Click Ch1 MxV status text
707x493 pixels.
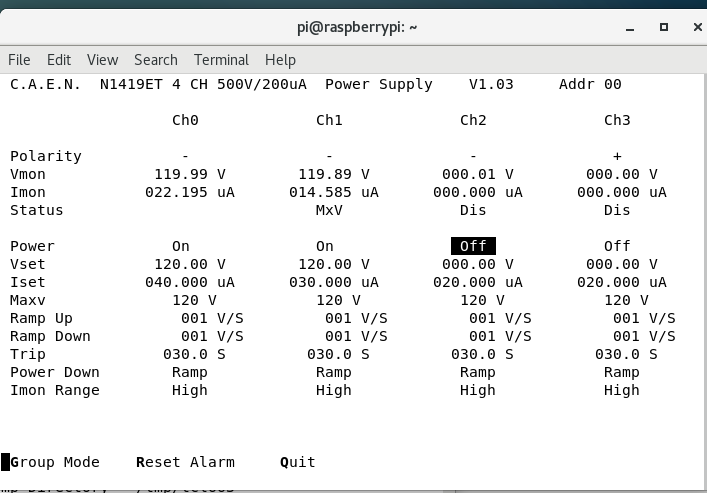click(x=329, y=210)
